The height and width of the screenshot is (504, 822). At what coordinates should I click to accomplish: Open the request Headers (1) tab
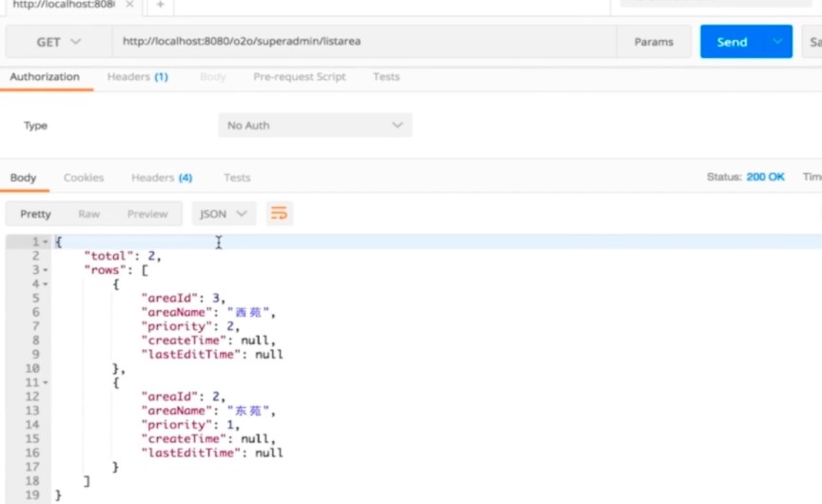coord(137,77)
